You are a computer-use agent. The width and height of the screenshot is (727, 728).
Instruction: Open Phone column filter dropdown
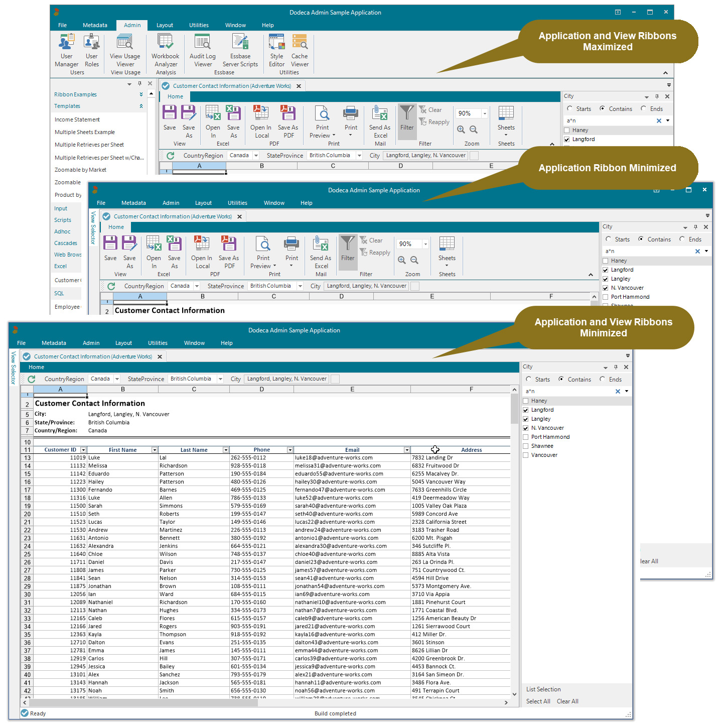click(290, 450)
